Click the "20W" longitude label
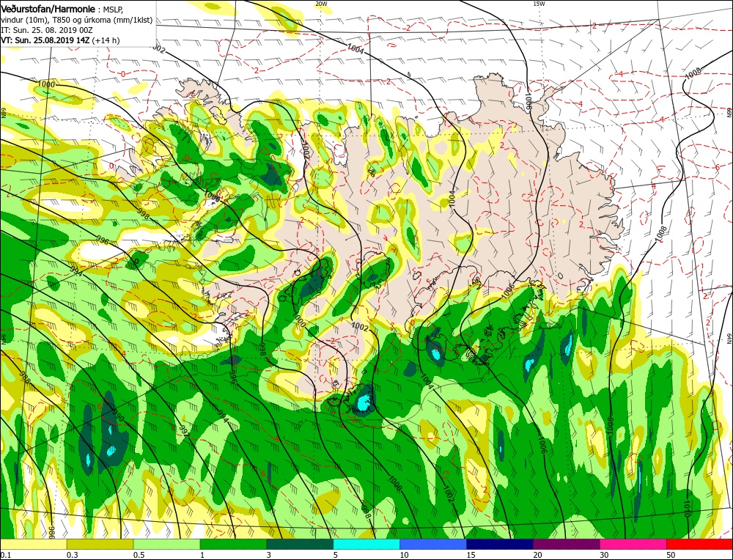Screen dimensions: 733x560 point(321,4)
